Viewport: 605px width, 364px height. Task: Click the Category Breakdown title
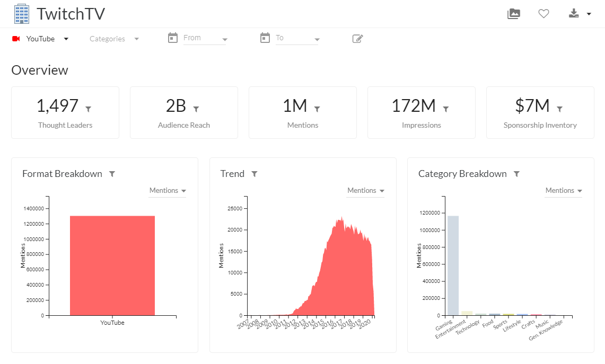pos(462,174)
